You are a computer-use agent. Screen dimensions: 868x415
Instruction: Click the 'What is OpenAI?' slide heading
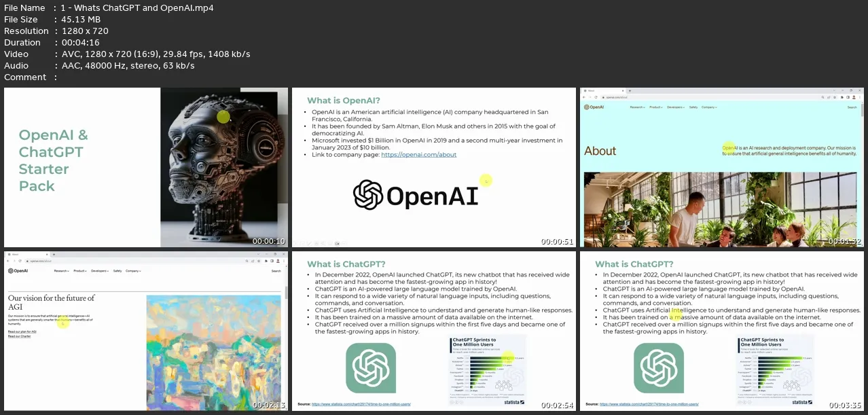[344, 101]
